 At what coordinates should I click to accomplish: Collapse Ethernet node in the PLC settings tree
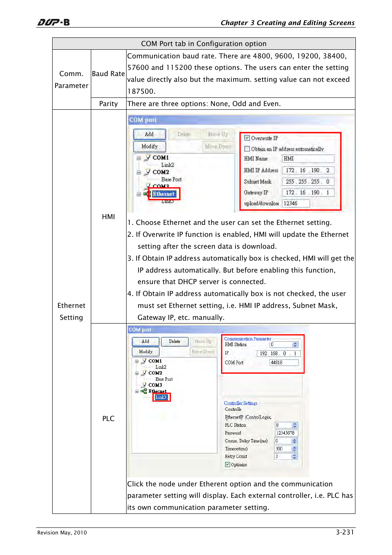tap(137, 391)
